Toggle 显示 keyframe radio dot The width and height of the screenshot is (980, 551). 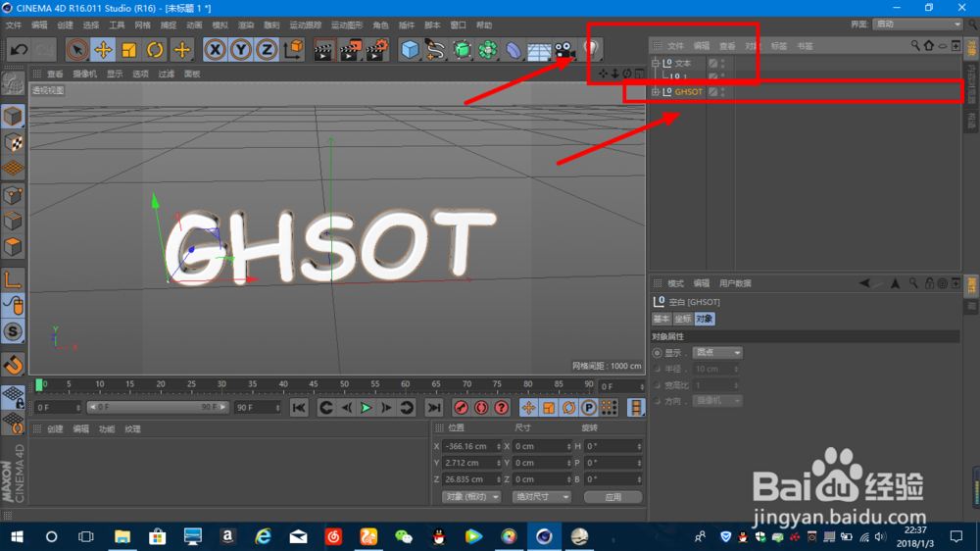pos(657,353)
